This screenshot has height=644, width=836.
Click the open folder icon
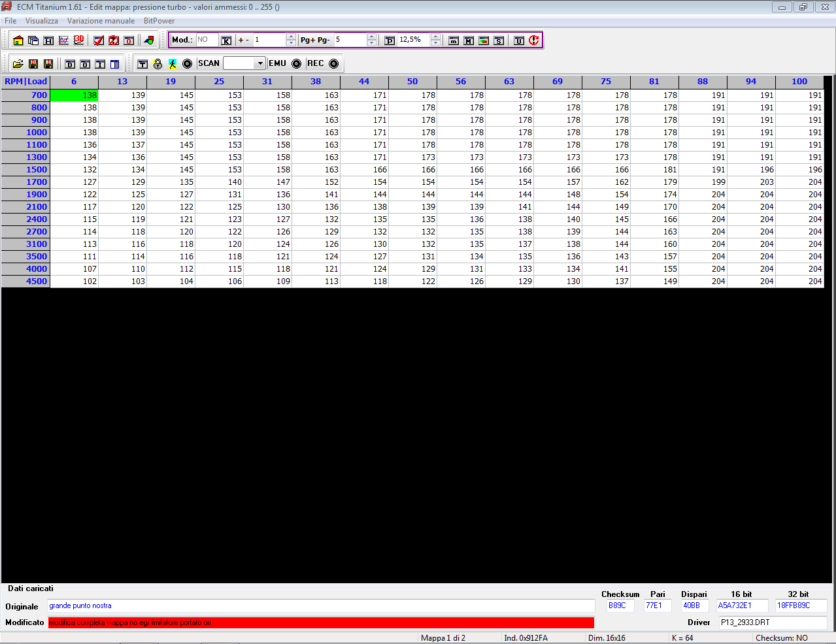(18, 64)
